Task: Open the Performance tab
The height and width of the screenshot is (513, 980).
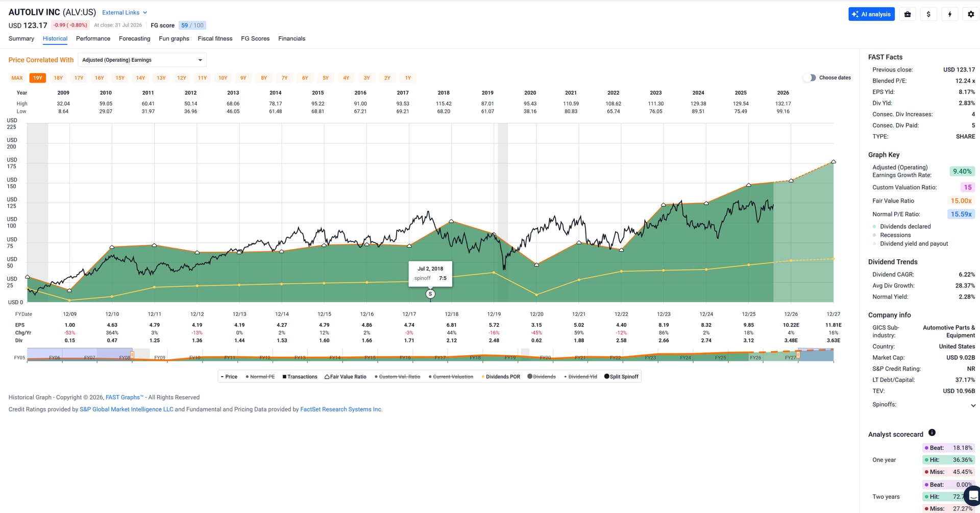Action: click(93, 39)
